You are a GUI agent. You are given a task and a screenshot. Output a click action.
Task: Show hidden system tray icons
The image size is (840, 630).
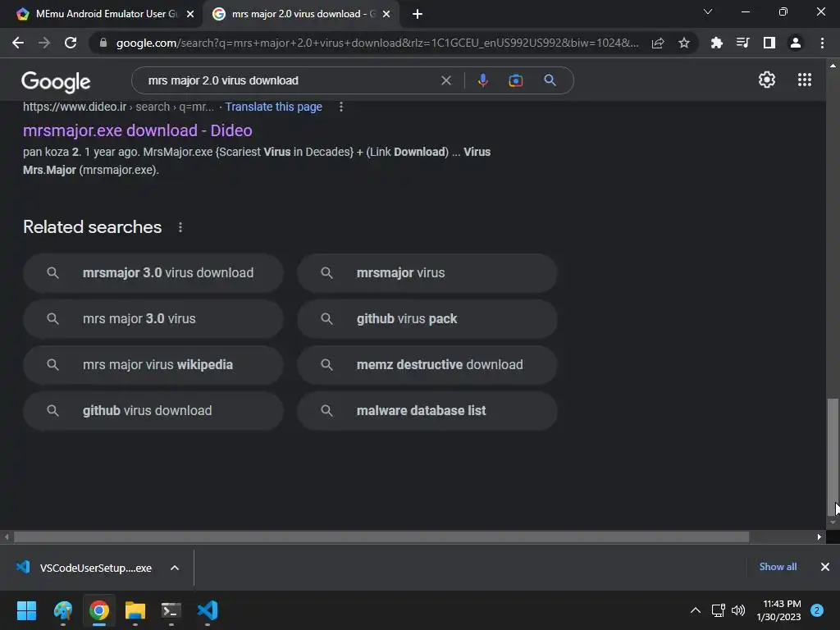pyautogui.click(x=696, y=610)
